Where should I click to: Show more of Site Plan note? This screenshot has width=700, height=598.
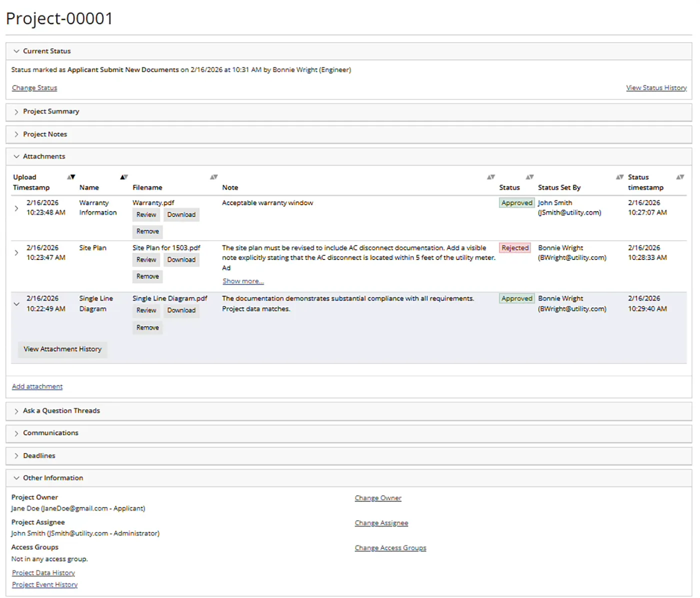tap(243, 281)
